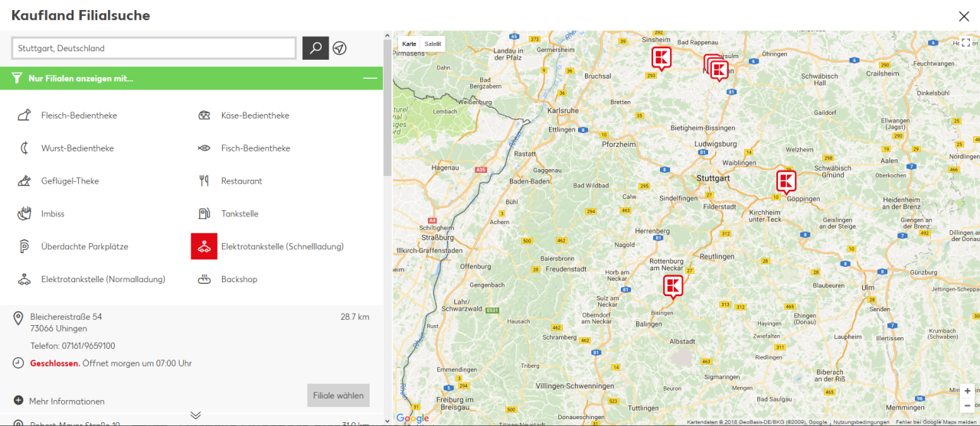Filter by Restaurant label
The image size is (980, 426).
coord(241,181)
